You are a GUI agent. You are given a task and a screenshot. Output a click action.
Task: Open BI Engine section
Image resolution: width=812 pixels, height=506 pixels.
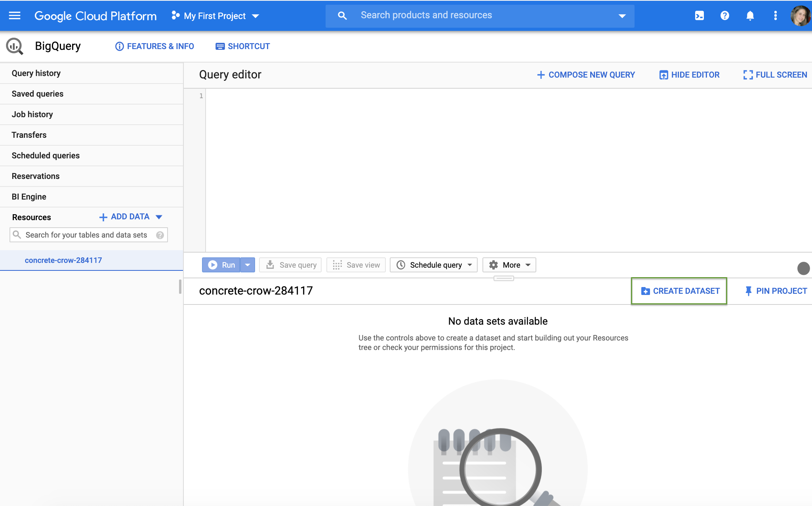coord(91,197)
